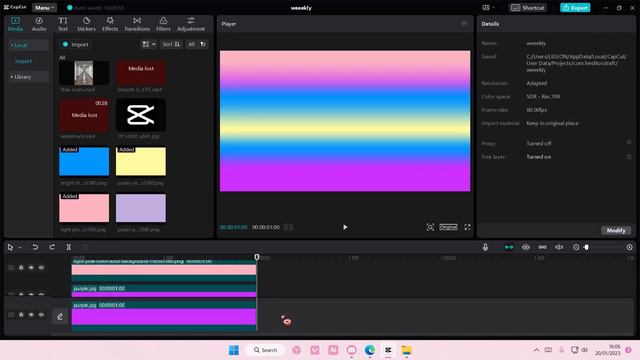Select Import under Local in sidebar
The width and height of the screenshot is (640, 360).
pos(23,61)
